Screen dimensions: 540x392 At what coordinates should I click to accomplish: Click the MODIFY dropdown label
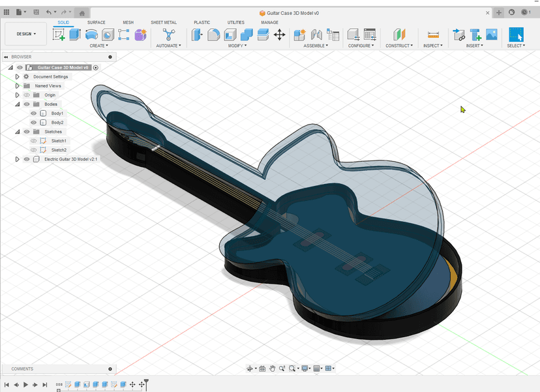[237, 46]
